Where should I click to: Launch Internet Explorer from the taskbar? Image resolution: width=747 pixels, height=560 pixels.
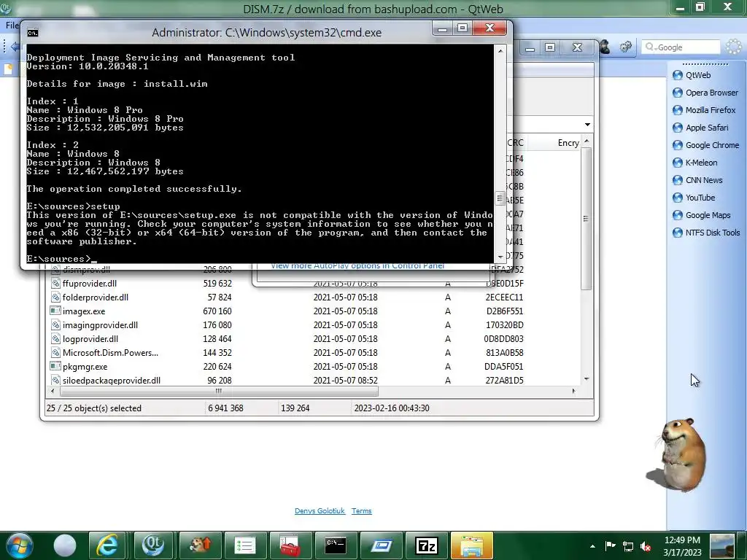tap(107, 545)
